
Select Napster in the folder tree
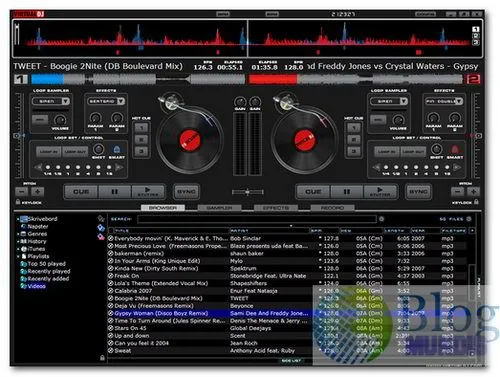38,226
